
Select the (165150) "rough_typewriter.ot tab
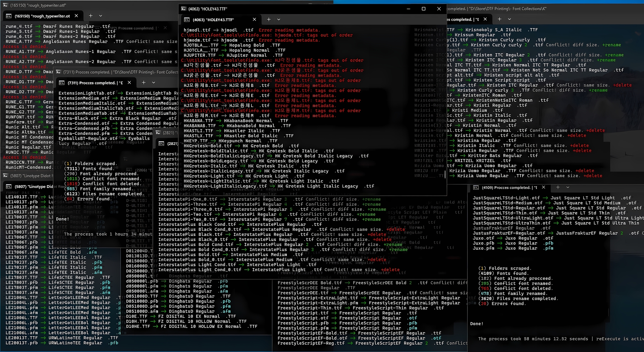point(42,16)
